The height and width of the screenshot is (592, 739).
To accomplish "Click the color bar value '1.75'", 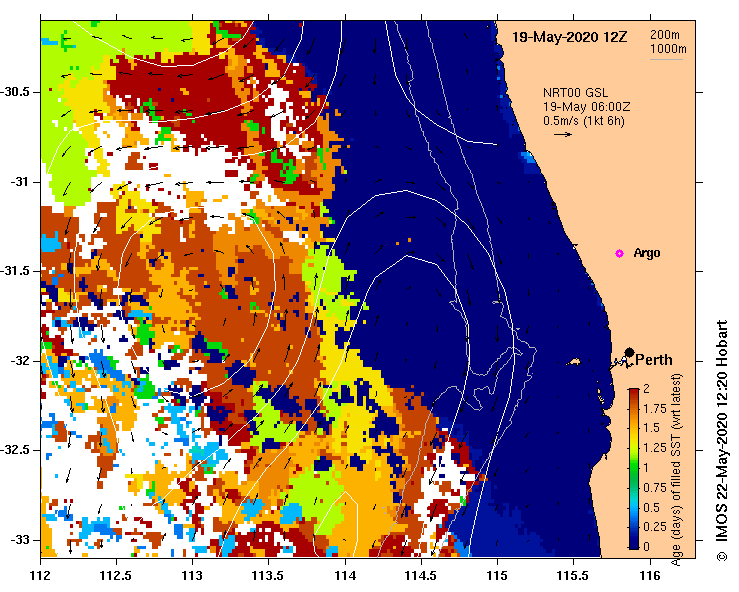I will (655, 409).
